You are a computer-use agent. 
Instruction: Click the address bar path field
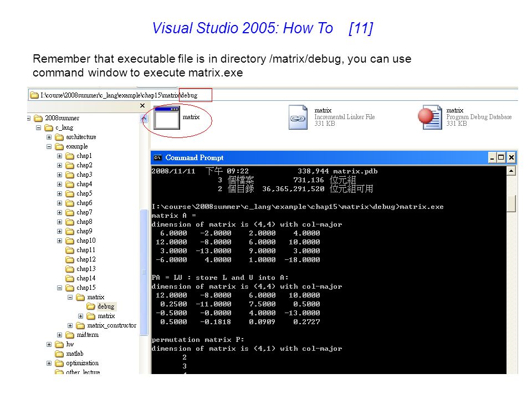tap(273, 95)
